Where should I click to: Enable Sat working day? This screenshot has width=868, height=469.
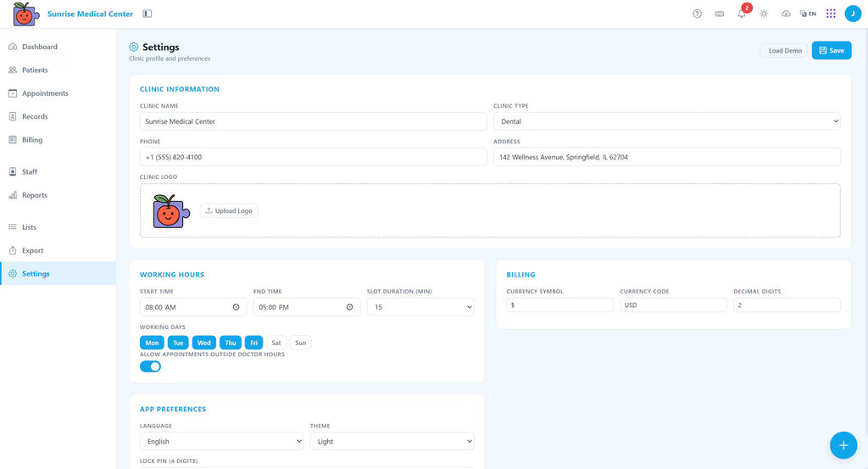click(x=276, y=343)
